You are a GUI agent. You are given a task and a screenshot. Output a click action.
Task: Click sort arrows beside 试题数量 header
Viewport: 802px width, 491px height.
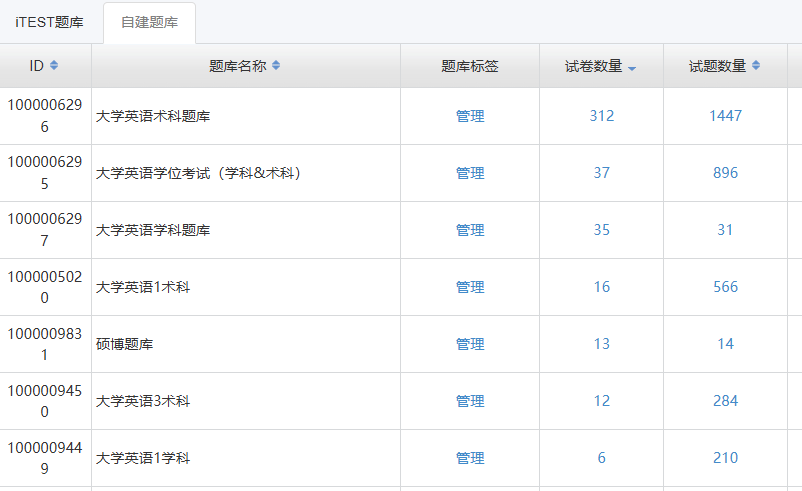click(756, 66)
